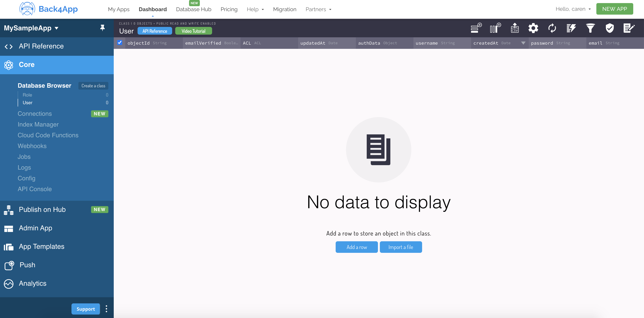Click the Import a file button

pyautogui.click(x=401, y=247)
